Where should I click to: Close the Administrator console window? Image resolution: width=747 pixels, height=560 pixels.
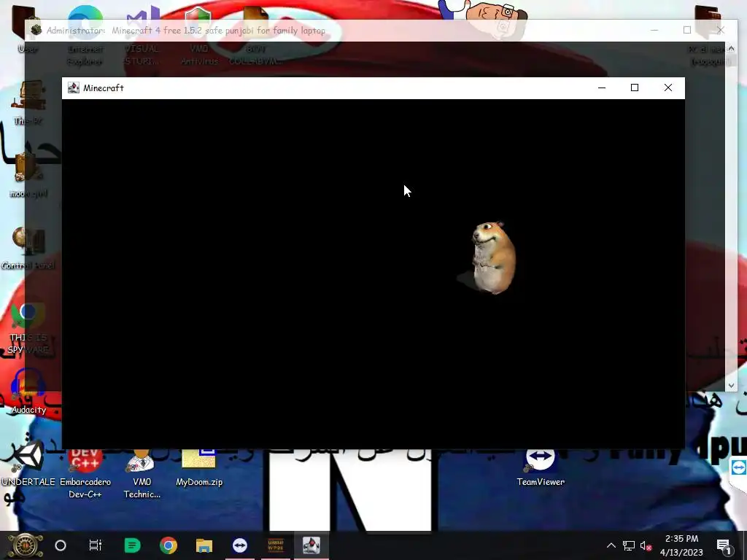pos(720,30)
